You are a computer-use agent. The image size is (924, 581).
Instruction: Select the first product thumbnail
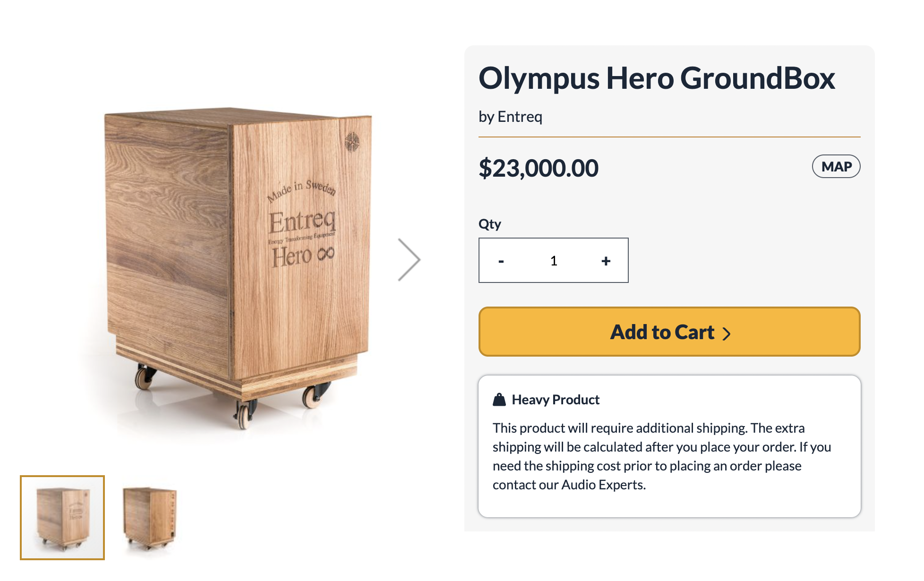[x=62, y=517]
